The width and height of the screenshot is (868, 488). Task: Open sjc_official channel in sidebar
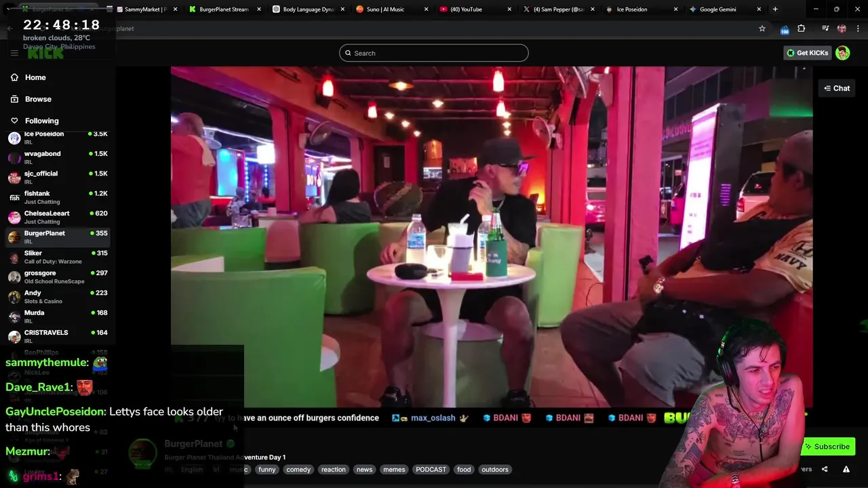click(58, 177)
